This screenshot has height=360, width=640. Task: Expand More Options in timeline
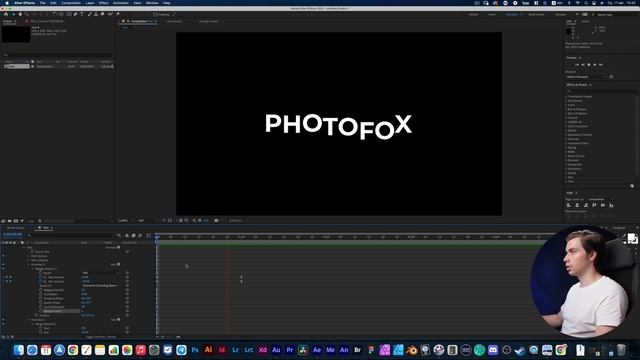pyautogui.click(x=29, y=260)
